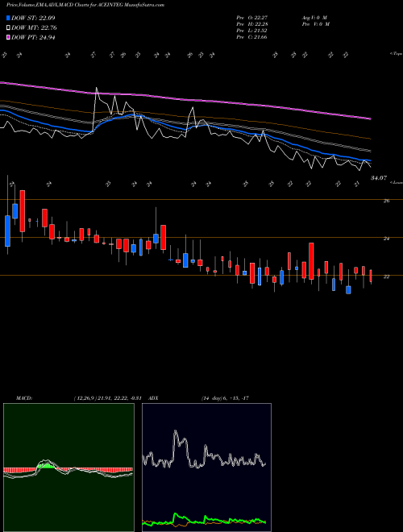
Task: Click the 34.07 value beside the EMA chart
Action: pos(379,178)
